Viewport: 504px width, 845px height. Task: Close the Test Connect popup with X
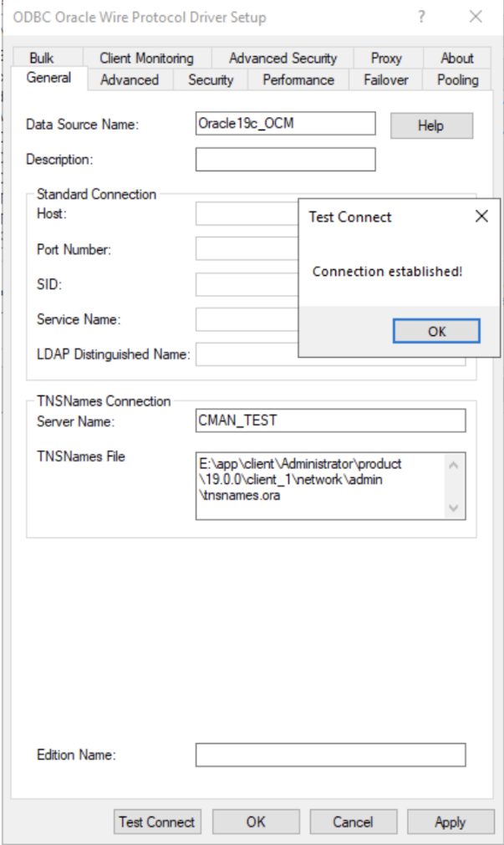[x=481, y=216]
